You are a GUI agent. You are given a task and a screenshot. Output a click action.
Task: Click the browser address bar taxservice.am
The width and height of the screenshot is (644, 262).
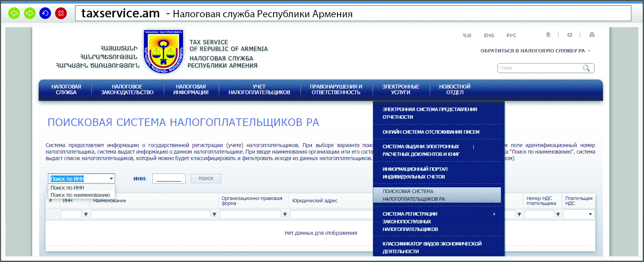pyautogui.click(x=353, y=13)
